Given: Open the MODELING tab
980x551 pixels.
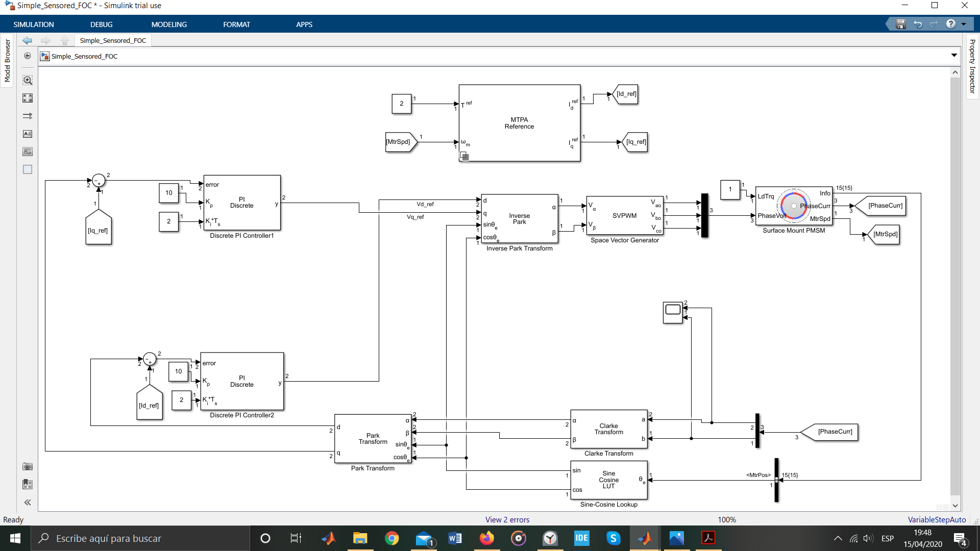Looking at the screenshot, I should 169,24.
